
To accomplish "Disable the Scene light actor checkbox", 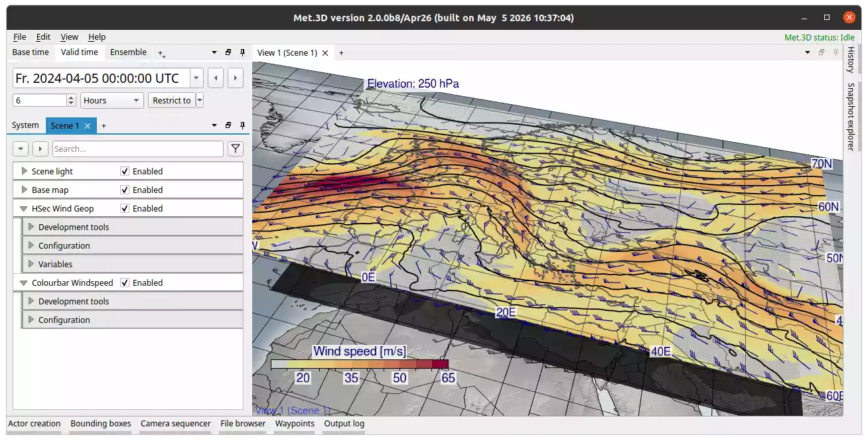I will 125,171.
